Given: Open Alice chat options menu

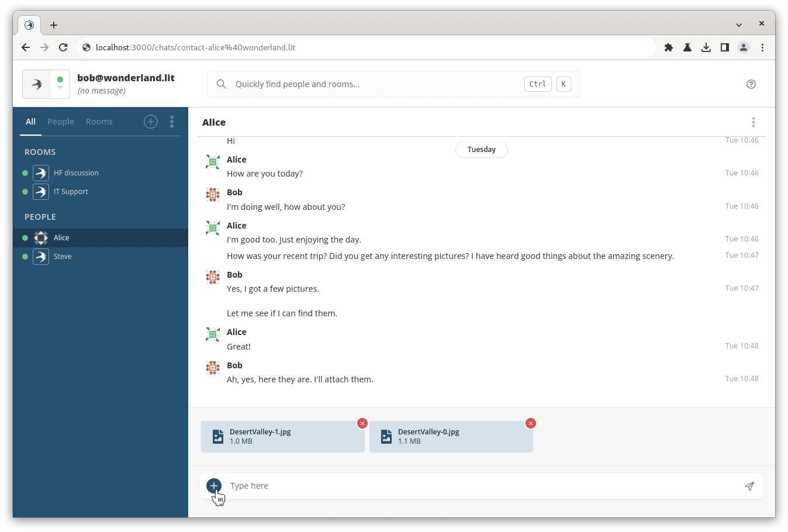Looking at the screenshot, I should pos(753,122).
